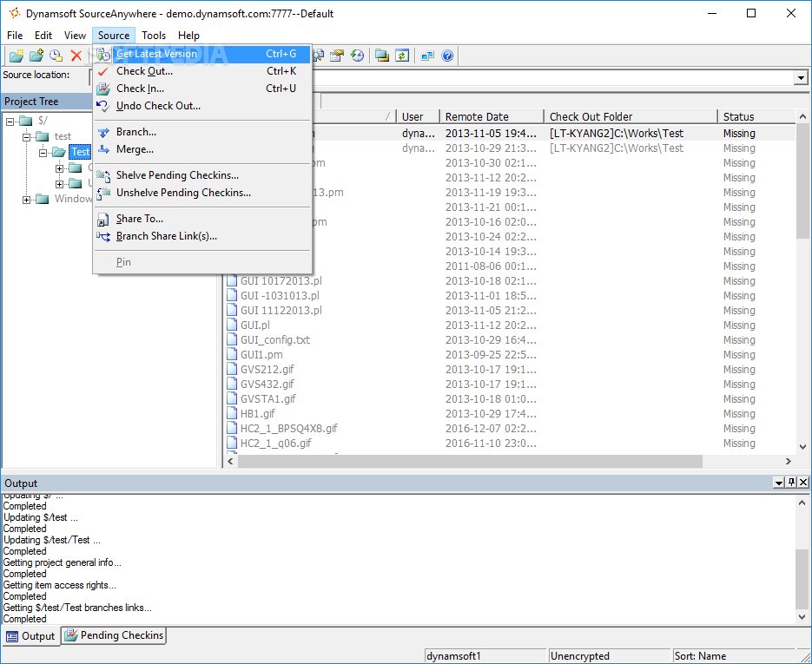Expand the second subfolder under Test
The image size is (812, 664).
(x=60, y=184)
